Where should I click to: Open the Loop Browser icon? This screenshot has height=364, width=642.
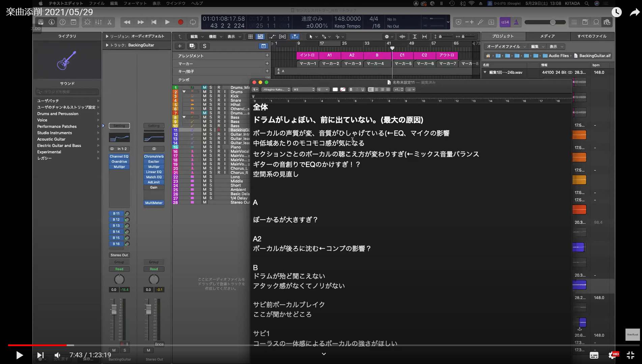pyautogui.click(x=596, y=22)
